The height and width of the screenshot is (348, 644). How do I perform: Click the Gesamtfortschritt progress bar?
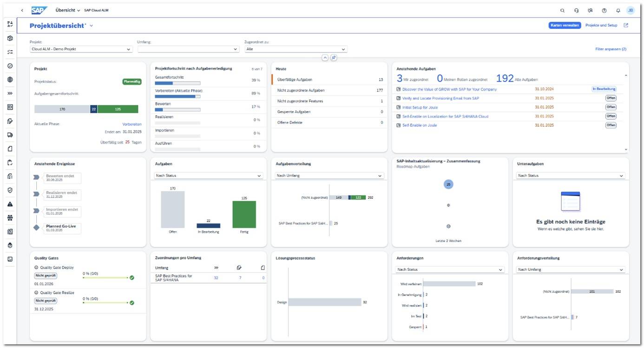(x=177, y=83)
